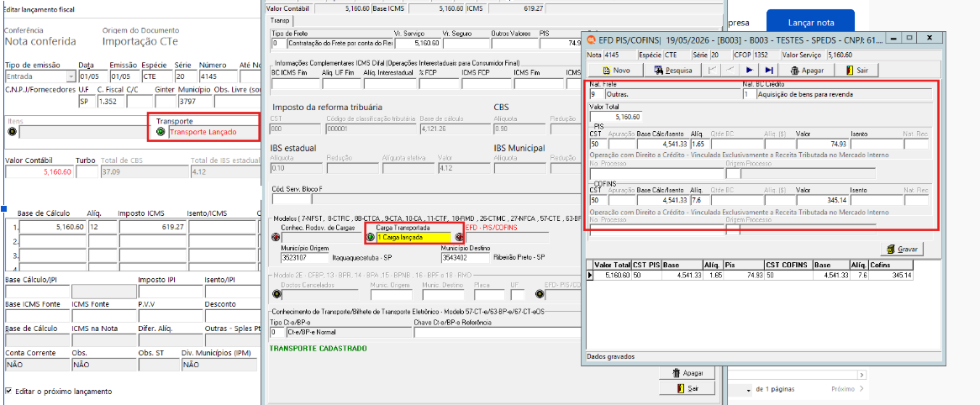980x405 pixels.
Task: Click Sair in the EFD PIS/COFINS toolbar
Action: pyautogui.click(x=858, y=70)
